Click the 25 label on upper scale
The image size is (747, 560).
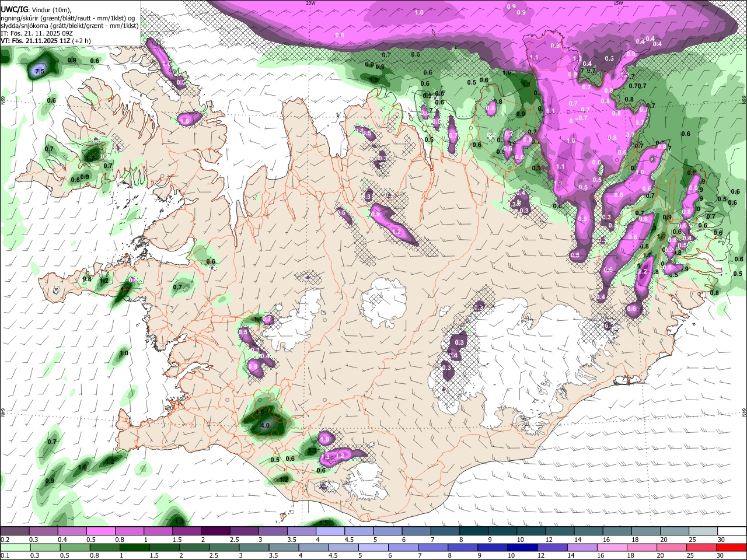click(692, 540)
